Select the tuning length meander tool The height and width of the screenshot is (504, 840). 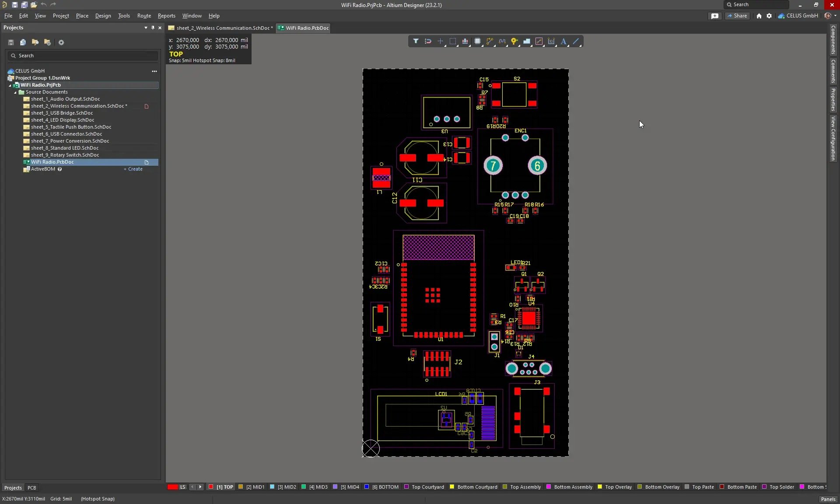(502, 41)
